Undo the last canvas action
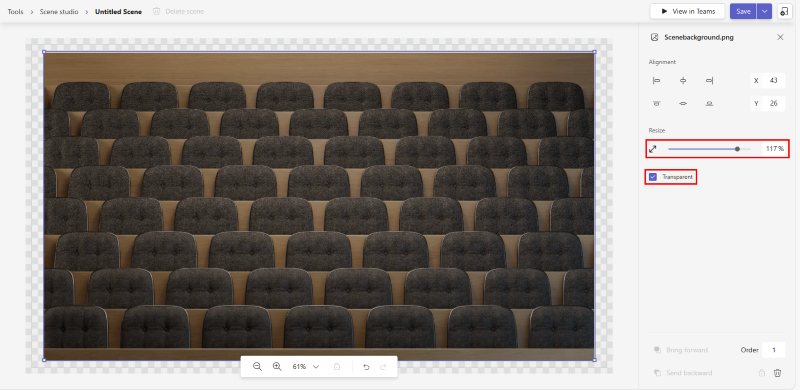Viewport: 800px width, 390px height. pyautogui.click(x=366, y=367)
